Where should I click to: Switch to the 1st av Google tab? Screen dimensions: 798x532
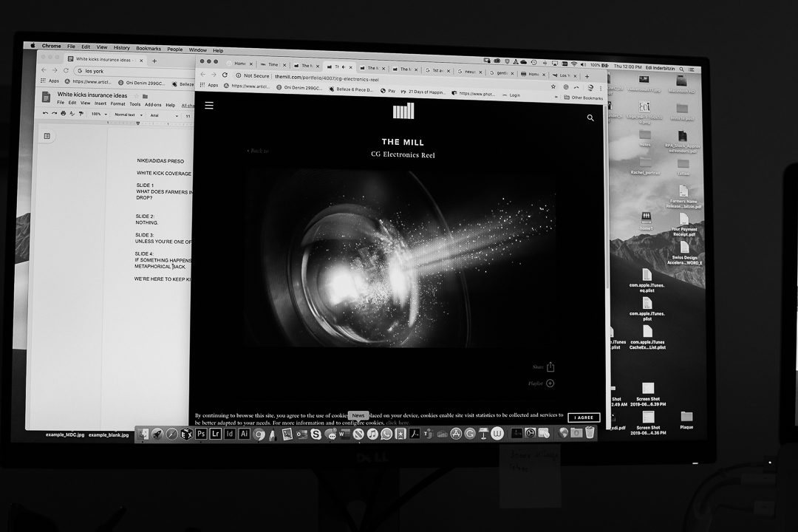point(437,70)
